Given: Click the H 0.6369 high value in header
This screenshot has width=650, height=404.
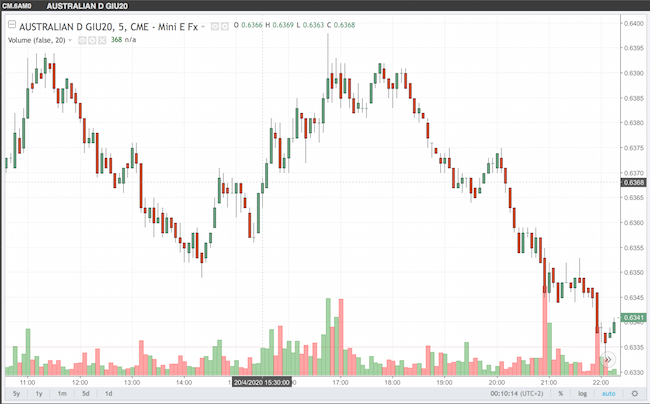Looking at the screenshot, I should coord(279,25).
